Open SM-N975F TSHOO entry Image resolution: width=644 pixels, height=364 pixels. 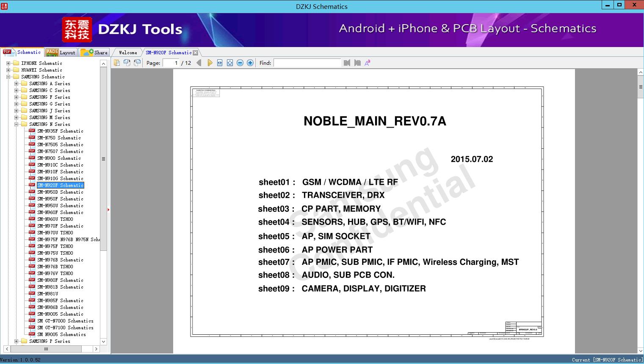click(55, 246)
